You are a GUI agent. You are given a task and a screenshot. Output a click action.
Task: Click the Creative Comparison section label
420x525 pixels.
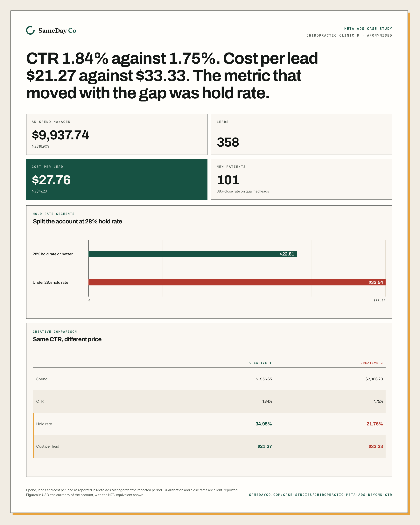click(x=55, y=332)
